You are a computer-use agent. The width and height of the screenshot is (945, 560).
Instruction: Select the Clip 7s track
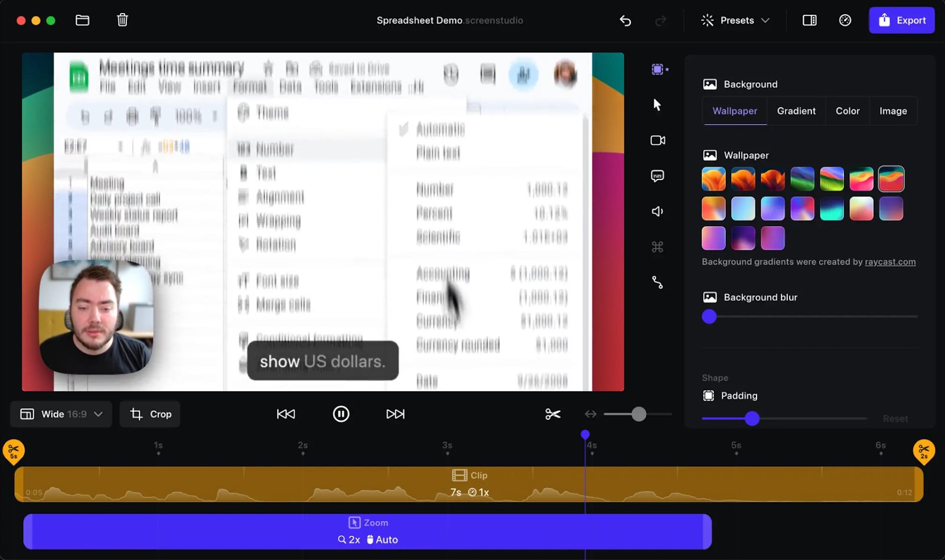pyautogui.click(x=469, y=484)
